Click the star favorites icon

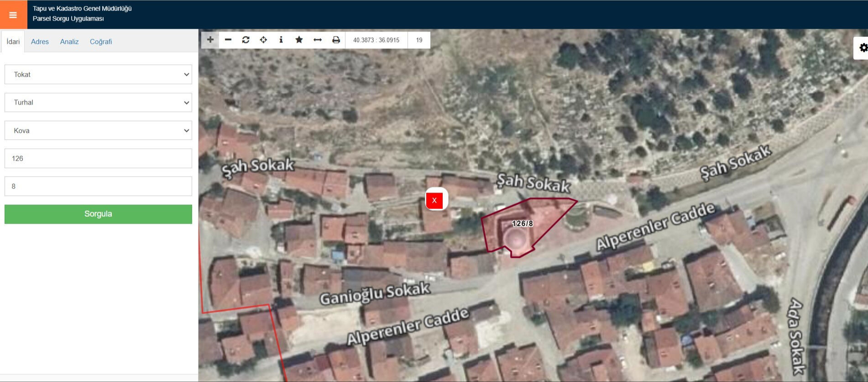299,40
